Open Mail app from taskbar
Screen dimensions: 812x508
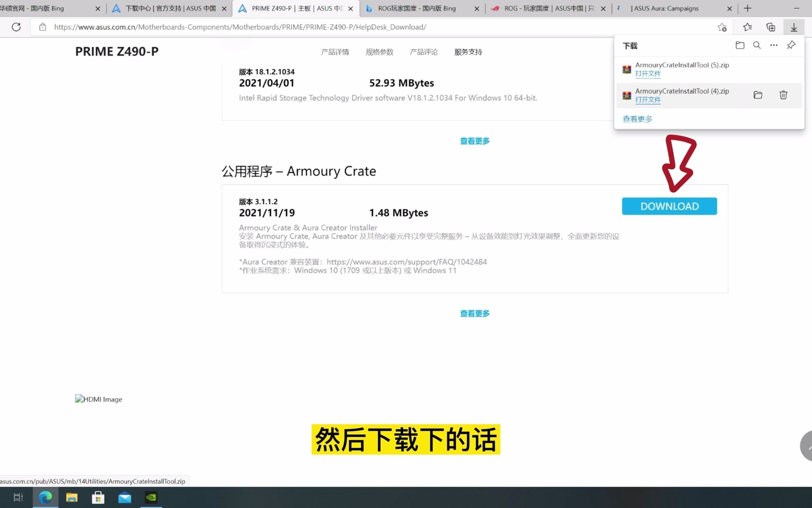[124, 498]
